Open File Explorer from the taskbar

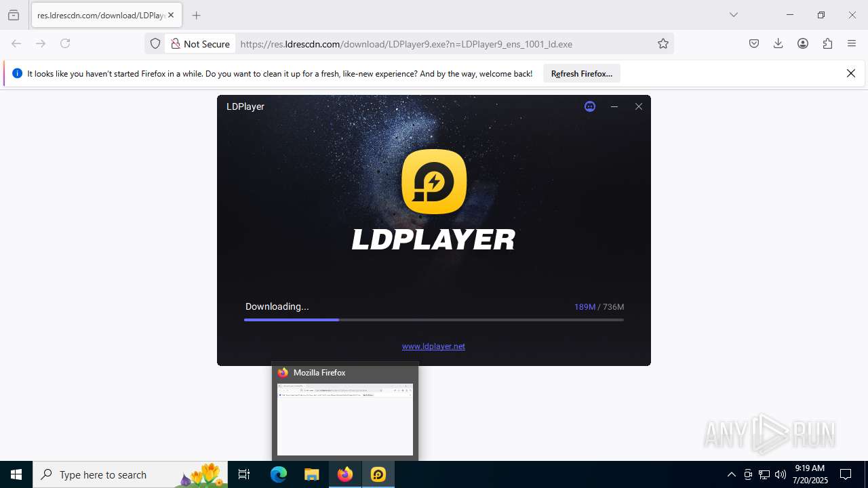(x=312, y=474)
